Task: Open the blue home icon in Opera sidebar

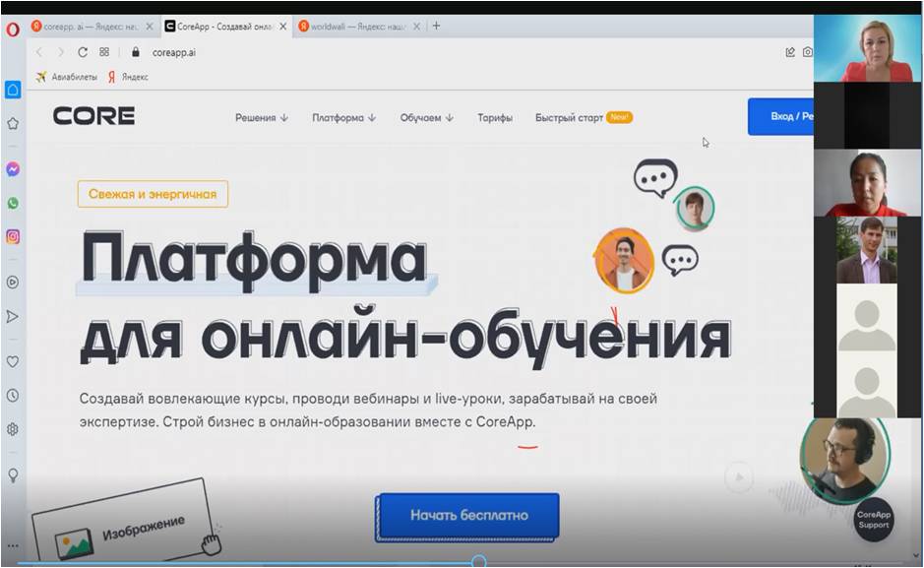Action: click(x=13, y=90)
